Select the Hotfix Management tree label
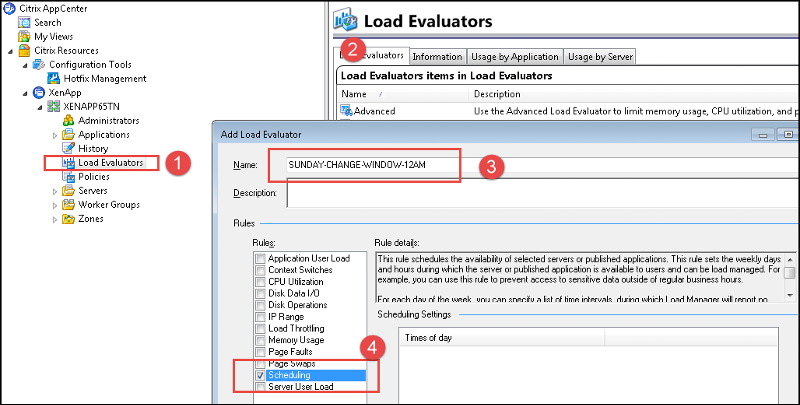 tap(105, 79)
